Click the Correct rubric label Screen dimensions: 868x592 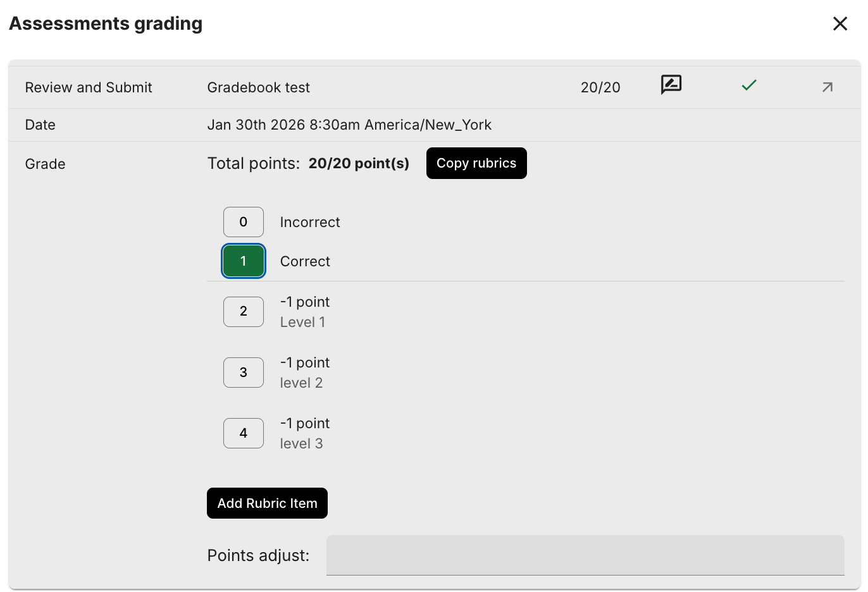pyautogui.click(x=305, y=262)
